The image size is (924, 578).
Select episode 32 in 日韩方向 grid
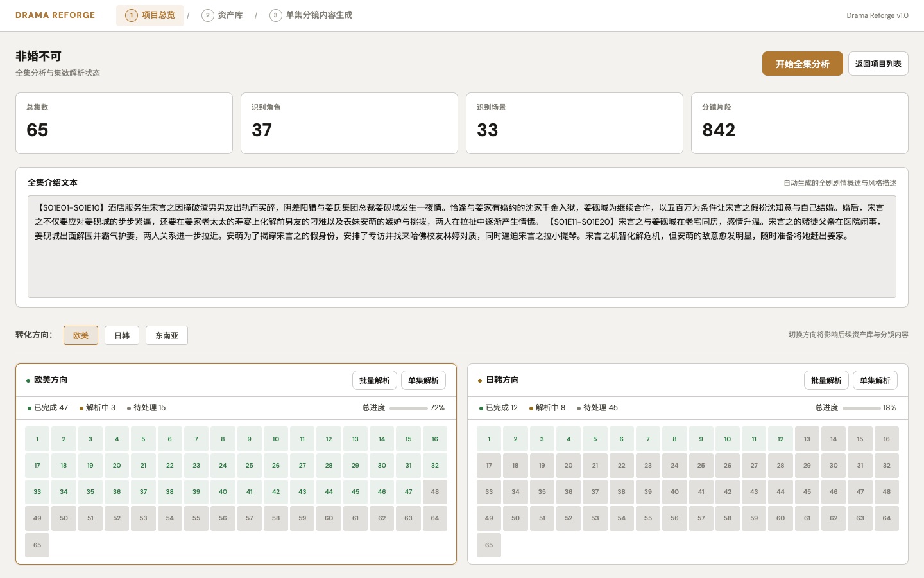point(887,466)
